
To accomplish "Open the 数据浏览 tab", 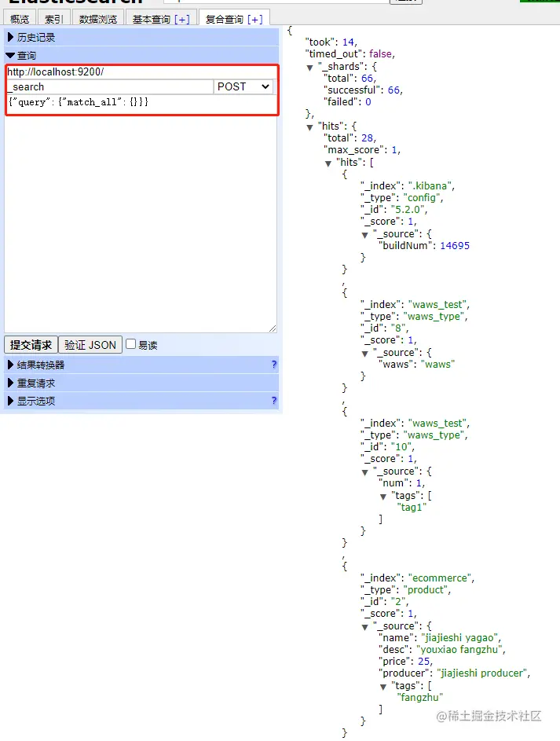I will point(98,19).
